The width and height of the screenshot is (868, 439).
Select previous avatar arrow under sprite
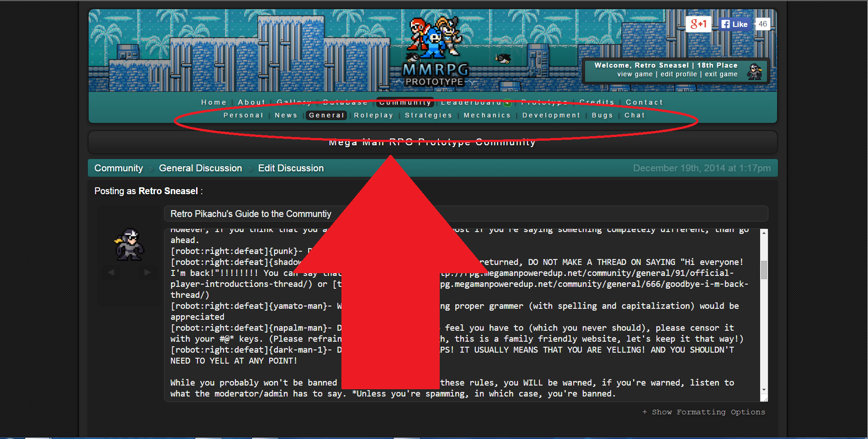coord(111,272)
